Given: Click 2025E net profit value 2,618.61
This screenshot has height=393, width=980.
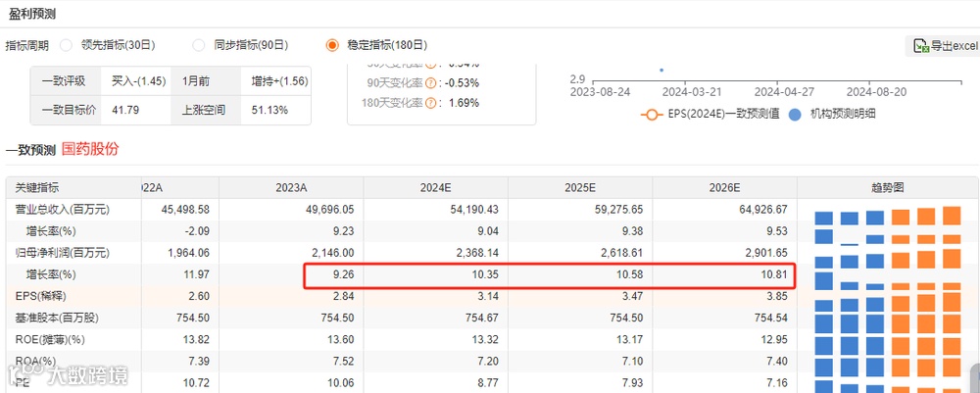Looking at the screenshot, I should [622, 253].
